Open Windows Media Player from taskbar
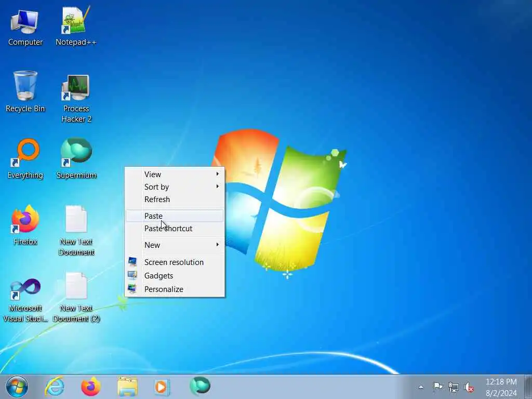 pyautogui.click(x=162, y=387)
